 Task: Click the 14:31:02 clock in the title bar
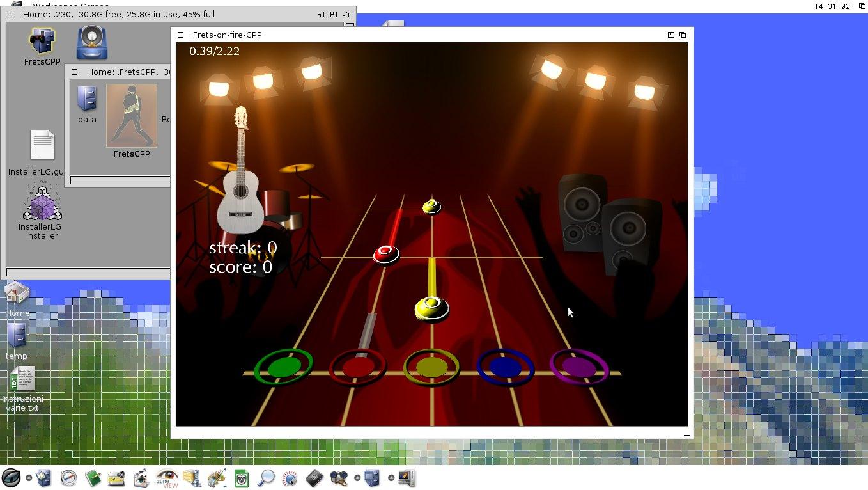[832, 6]
